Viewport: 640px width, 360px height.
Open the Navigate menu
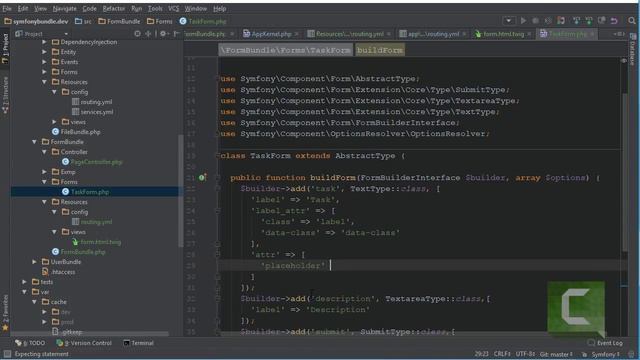click(64, 8)
